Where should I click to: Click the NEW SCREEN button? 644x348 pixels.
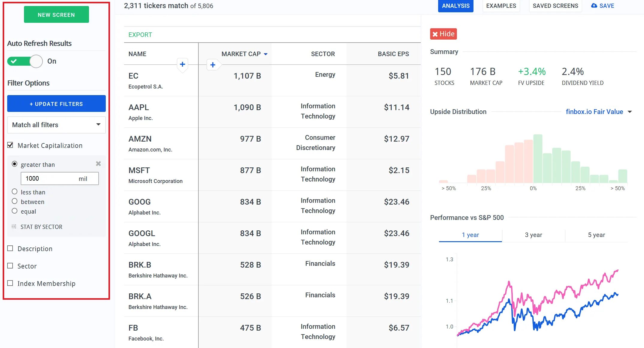[x=56, y=15]
